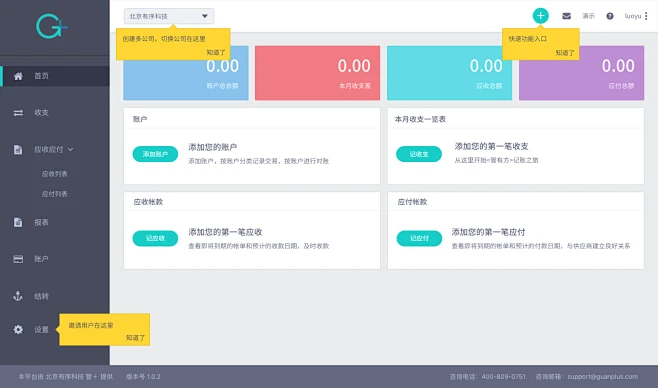Click the support@guanplus.com email in the footer
This screenshot has width=658, height=388.
click(x=603, y=377)
